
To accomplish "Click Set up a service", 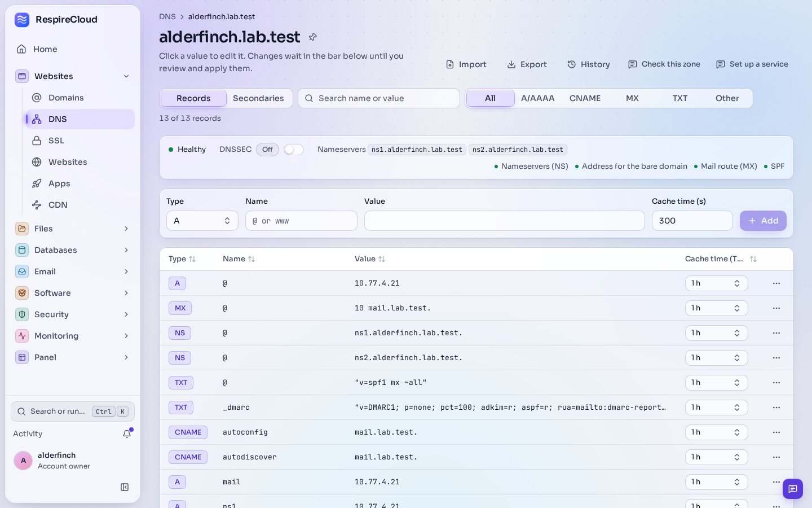I will [x=752, y=64].
